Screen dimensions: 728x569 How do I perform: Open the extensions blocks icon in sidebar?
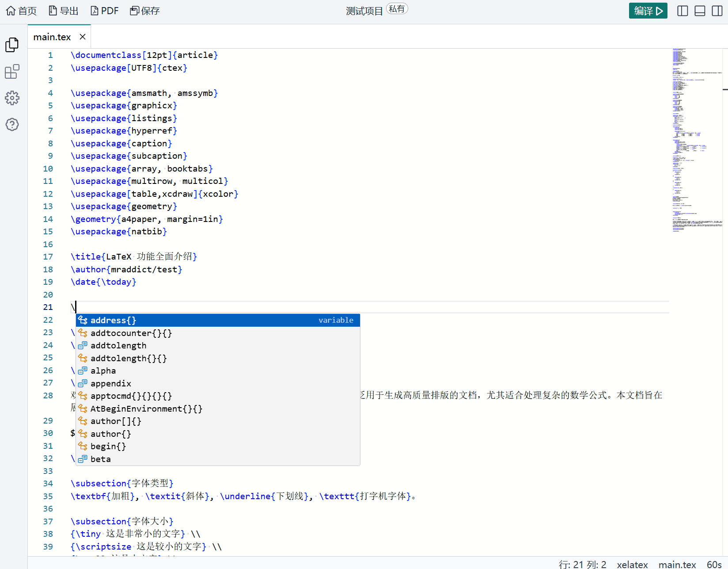coord(12,72)
